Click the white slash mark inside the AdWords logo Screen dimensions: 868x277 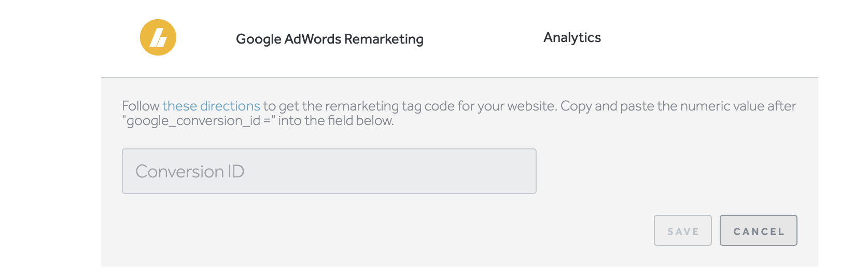(x=158, y=38)
